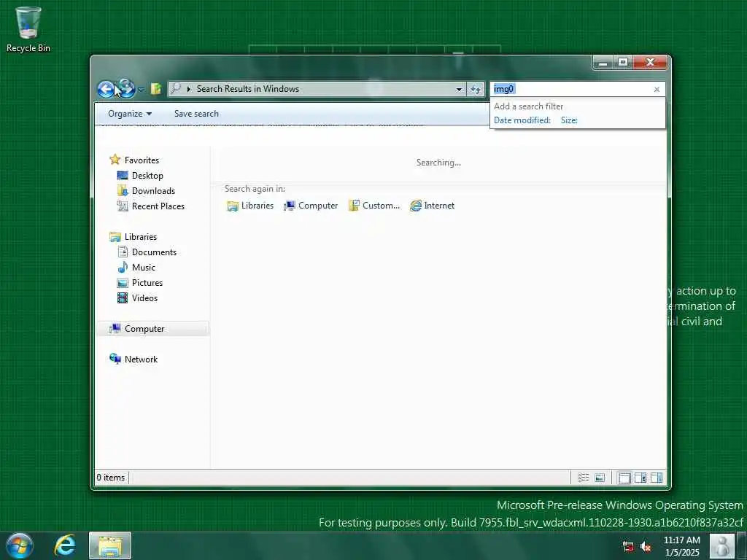Search again in Libraries
The image size is (747, 560).
coord(251,206)
